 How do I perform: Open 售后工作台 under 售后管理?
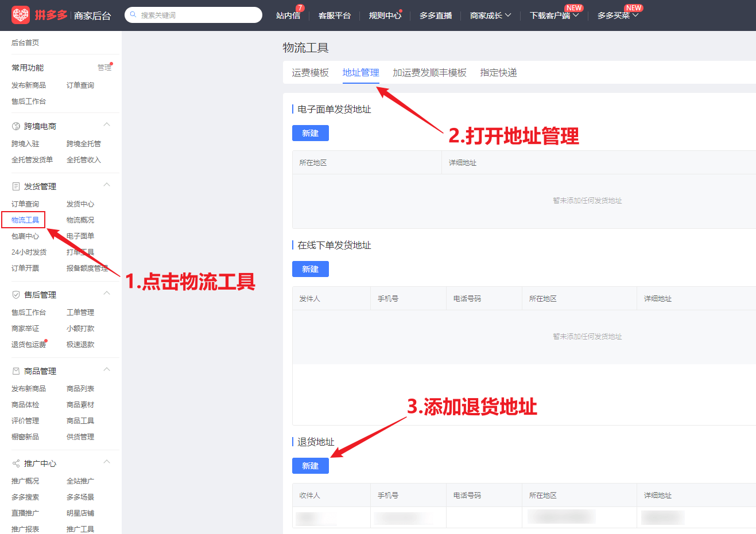[x=29, y=313]
